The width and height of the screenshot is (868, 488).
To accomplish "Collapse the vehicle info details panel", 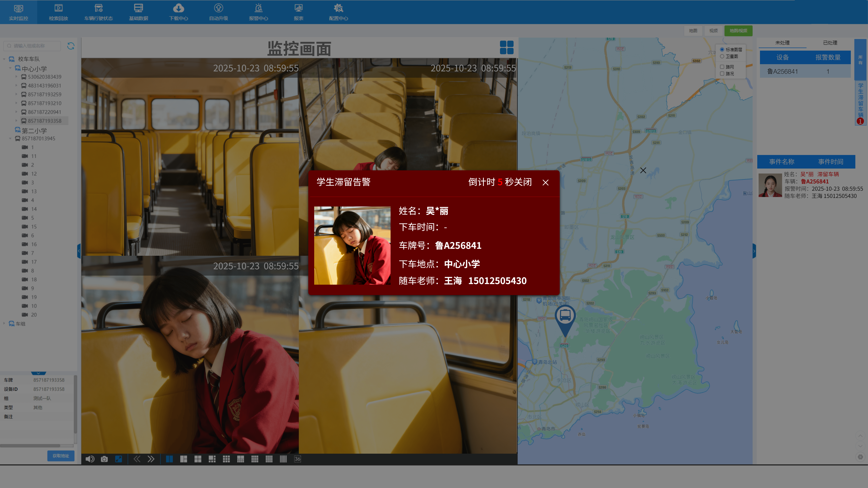I will pos(38,373).
